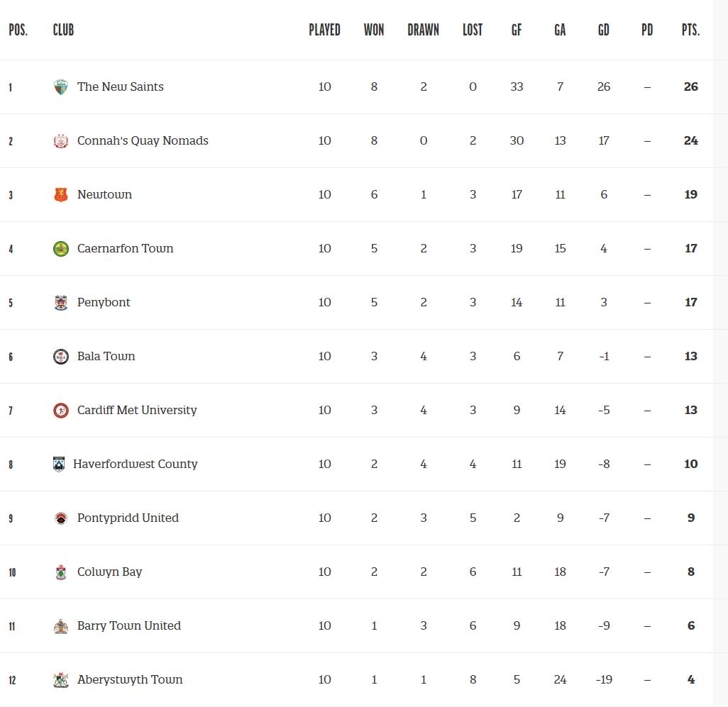The height and width of the screenshot is (707, 728).
Task: Click Aberystwyth Town's crest icon
Action: point(61,680)
